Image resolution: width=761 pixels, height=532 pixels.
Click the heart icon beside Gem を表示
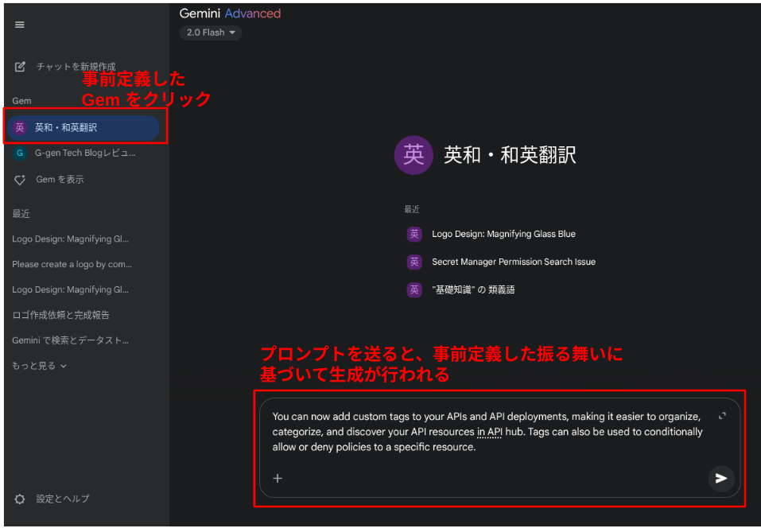point(20,180)
